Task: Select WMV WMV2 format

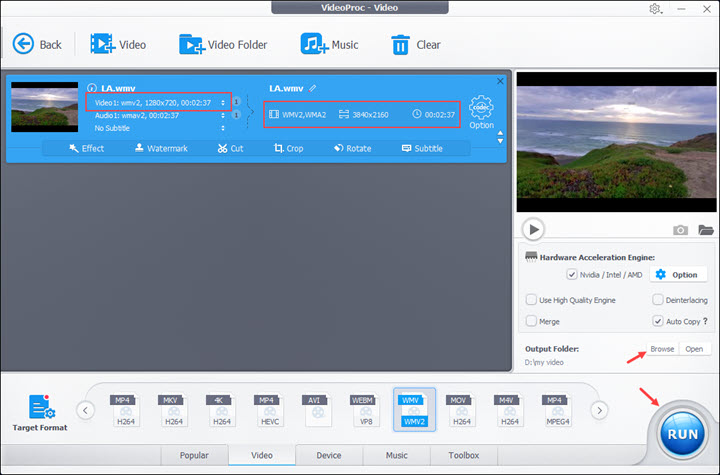Action: point(414,410)
